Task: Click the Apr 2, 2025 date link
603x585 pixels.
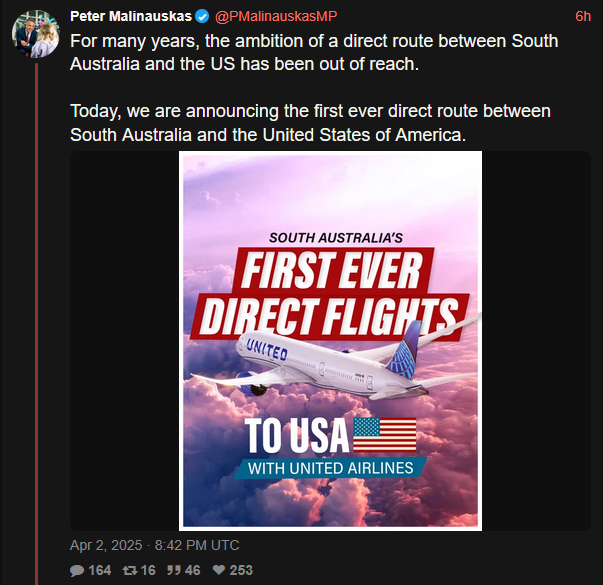Action: (106, 545)
